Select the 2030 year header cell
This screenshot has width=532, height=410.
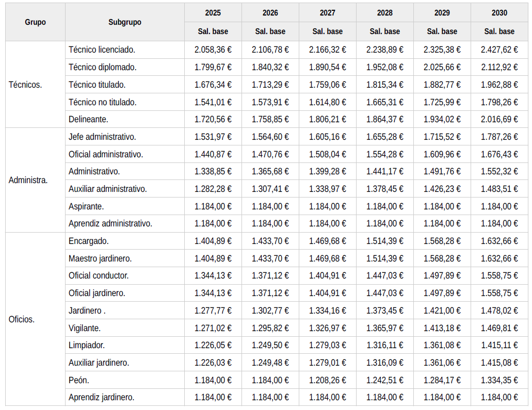(499, 13)
